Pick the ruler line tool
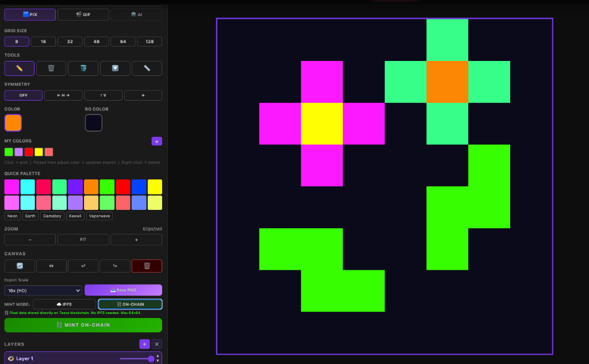 (147, 68)
